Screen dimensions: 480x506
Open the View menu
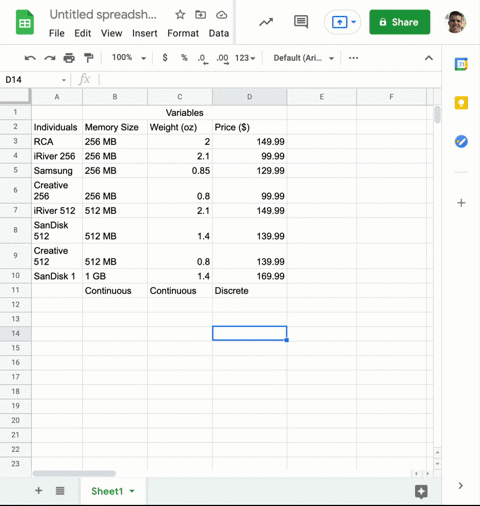[111, 33]
